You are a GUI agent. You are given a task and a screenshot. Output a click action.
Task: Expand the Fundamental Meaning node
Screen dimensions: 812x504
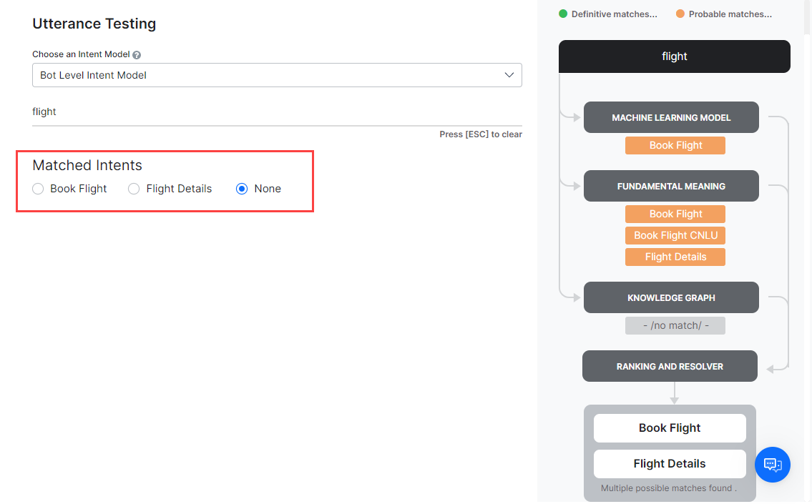[x=671, y=186]
